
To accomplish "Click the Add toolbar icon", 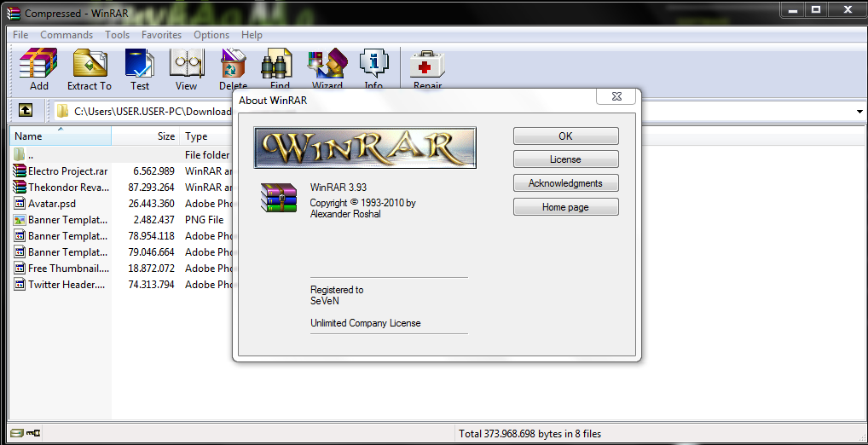I will (x=38, y=69).
